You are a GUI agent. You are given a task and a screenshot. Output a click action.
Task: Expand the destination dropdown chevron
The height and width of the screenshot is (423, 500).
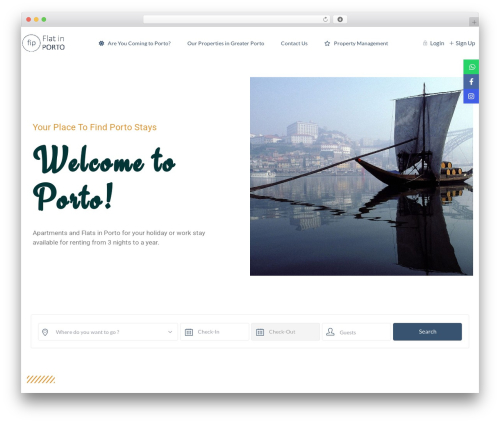tap(170, 332)
